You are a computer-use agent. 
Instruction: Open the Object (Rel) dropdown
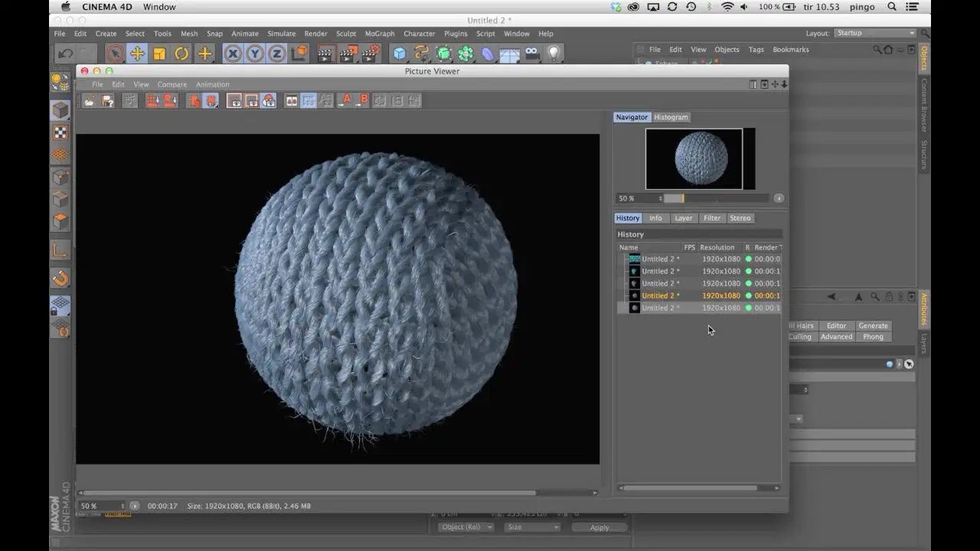pos(467,527)
